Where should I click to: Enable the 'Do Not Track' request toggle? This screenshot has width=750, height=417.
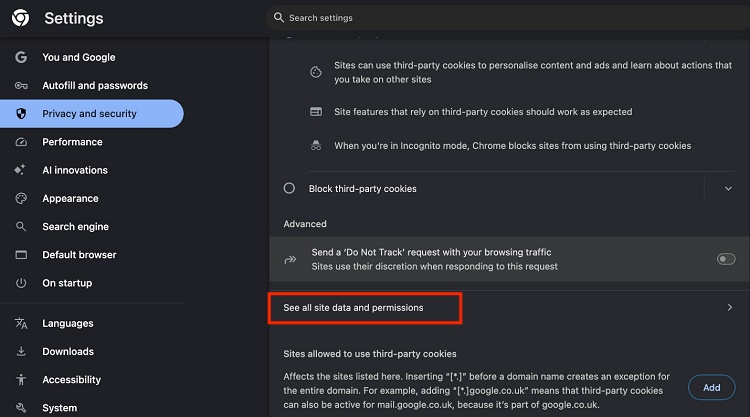tap(726, 259)
